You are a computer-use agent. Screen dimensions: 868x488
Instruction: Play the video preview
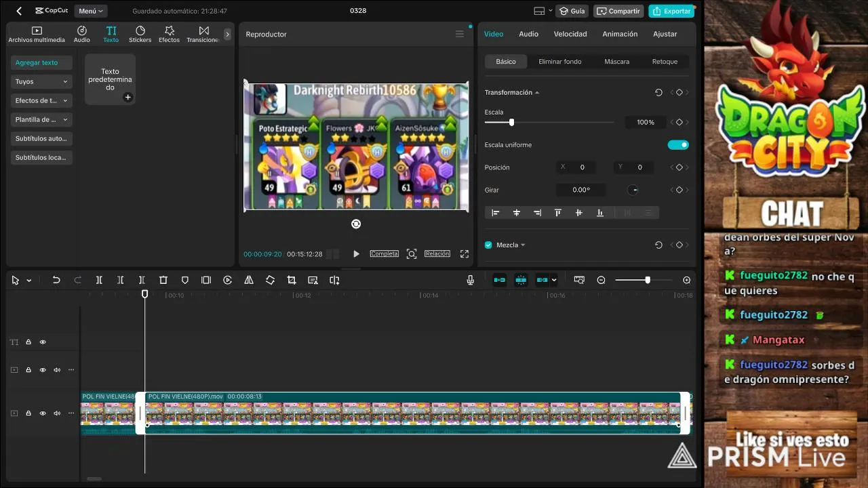356,253
